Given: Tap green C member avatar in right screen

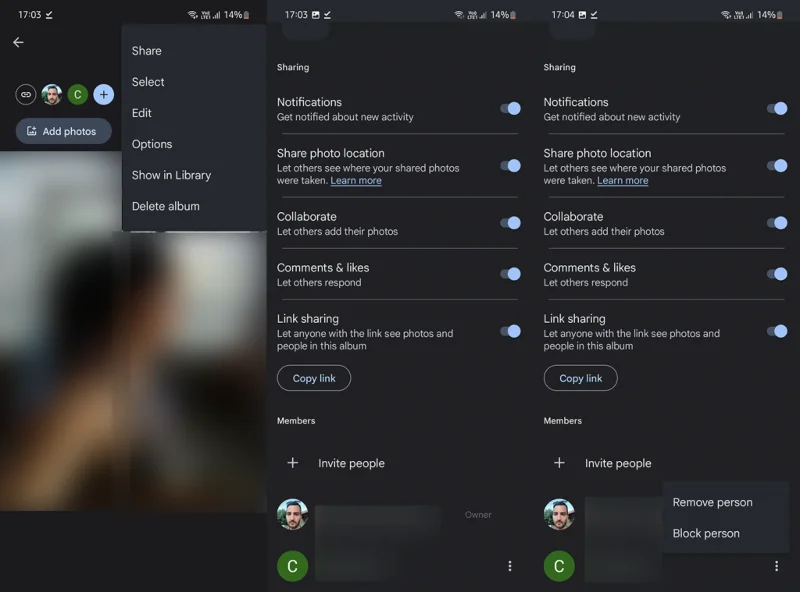Looking at the screenshot, I should pyautogui.click(x=559, y=566).
